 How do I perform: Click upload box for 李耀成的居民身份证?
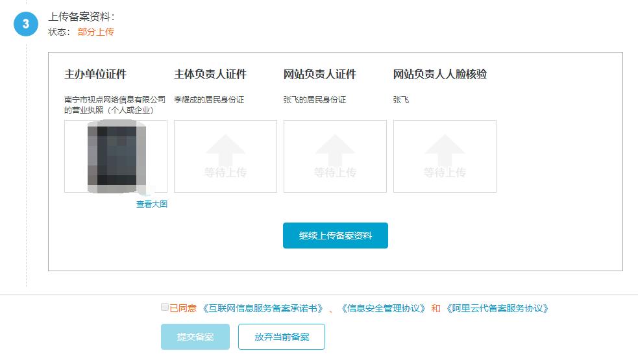[225, 156]
